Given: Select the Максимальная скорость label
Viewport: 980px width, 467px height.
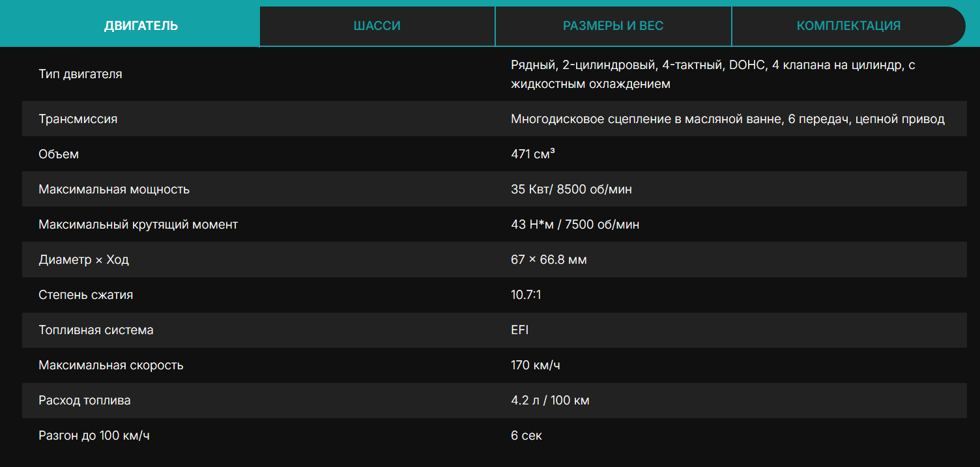Looking at the screenshot, I should point(111,365).
